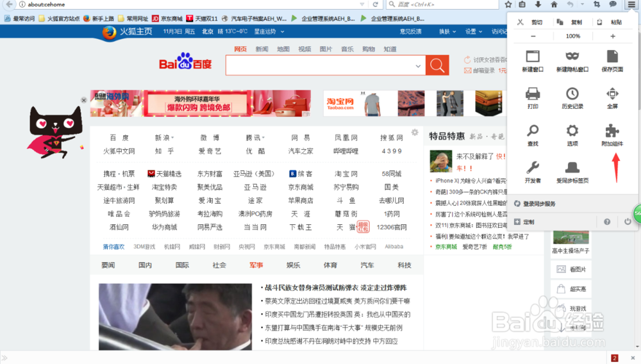Click the quit power icon

tap(628, 222)
